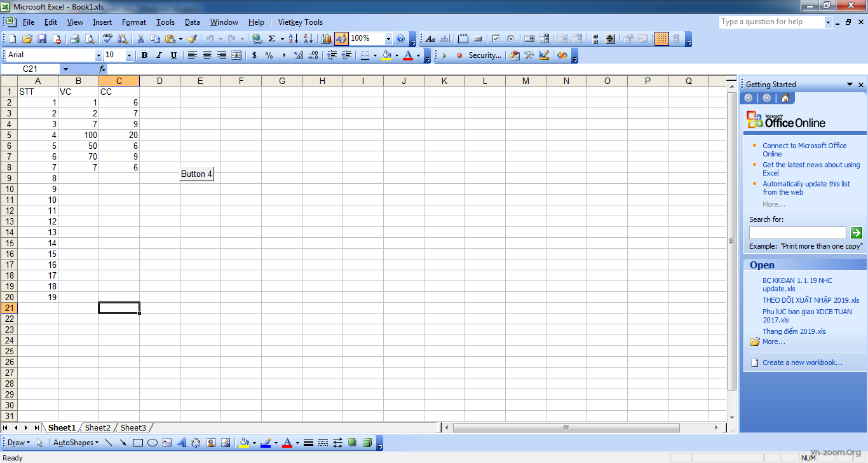Toggle Center alignment

click(207, 55)
